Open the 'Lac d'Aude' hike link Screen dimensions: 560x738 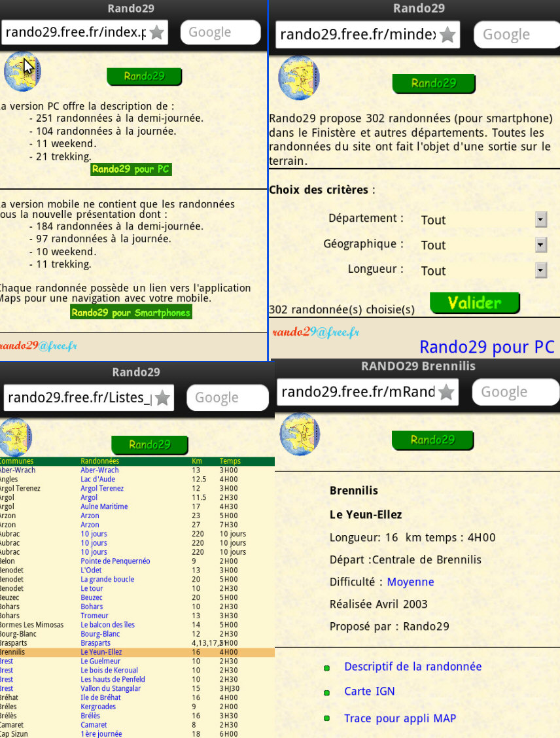coord(98,479)
